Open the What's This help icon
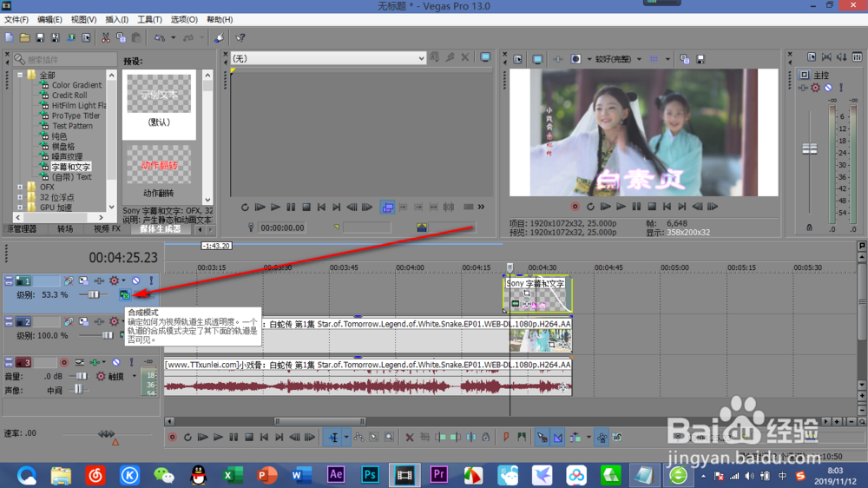This screenshot has width=868, height=488. coord(240,37)
